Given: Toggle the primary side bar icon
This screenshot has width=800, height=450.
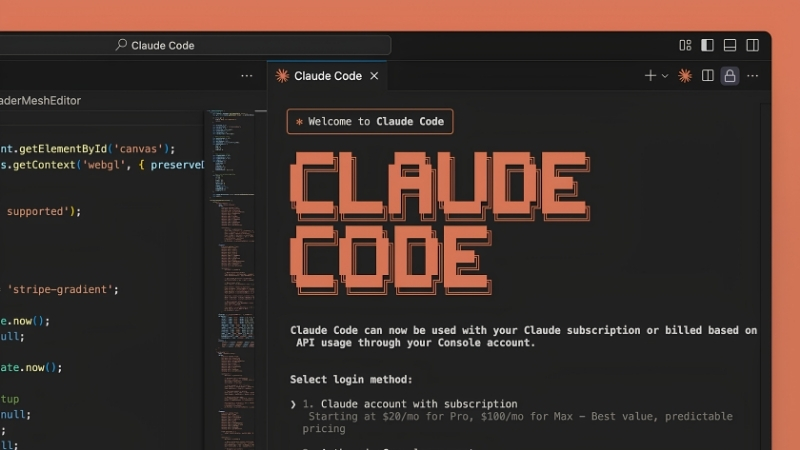Looking at the screenshot, I should 707,45.
